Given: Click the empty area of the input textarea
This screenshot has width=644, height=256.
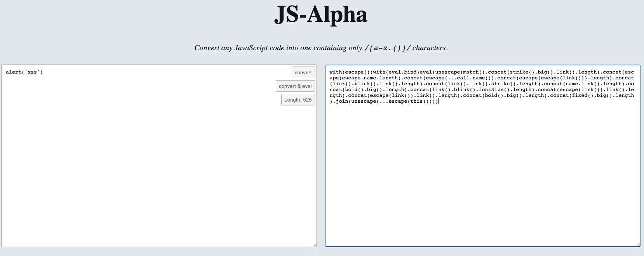Looking at the screenshot, I should (x=155, y=163).
